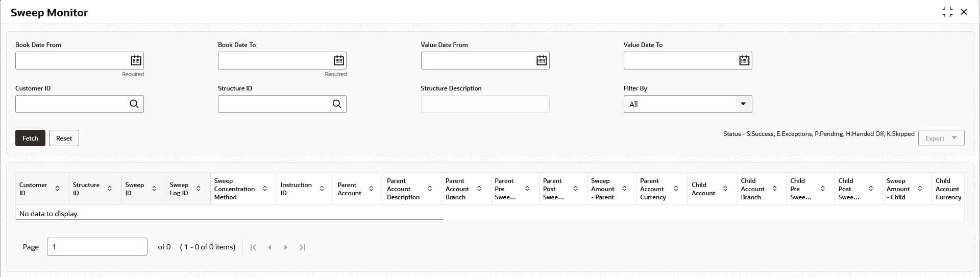Expand the Filter By dropdown
980x277 pixels.
743,104
